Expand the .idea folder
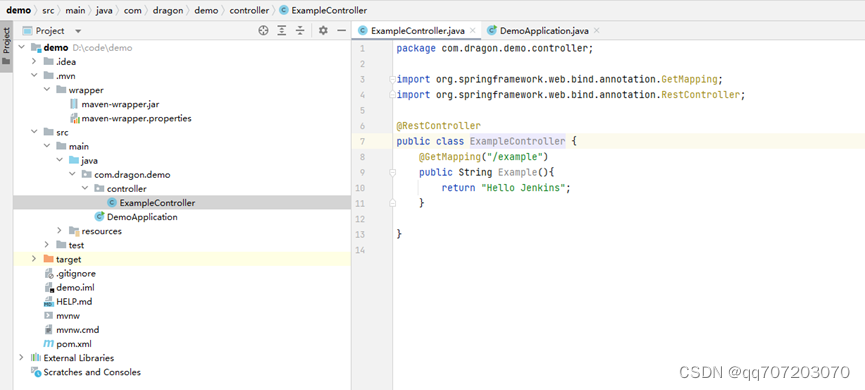Image resolution: width=865 pixels, height=390 pixels. (34, 61)
